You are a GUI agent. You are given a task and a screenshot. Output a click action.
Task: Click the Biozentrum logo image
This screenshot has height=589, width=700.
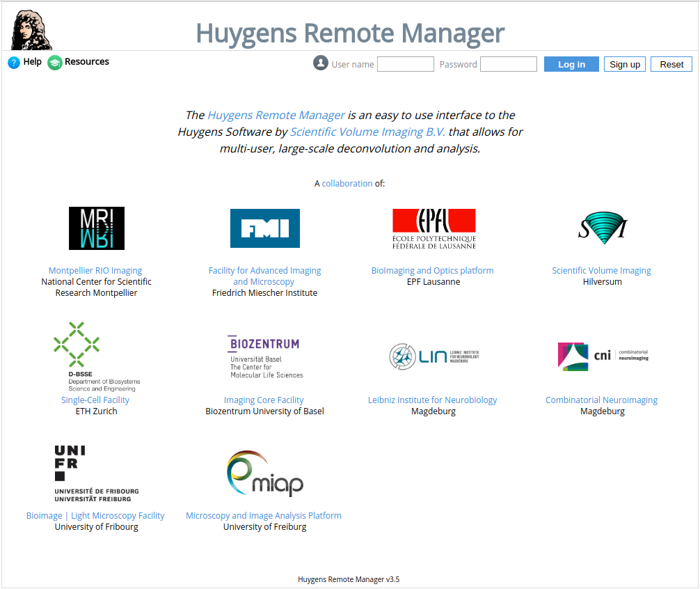(x=264, y=357)
